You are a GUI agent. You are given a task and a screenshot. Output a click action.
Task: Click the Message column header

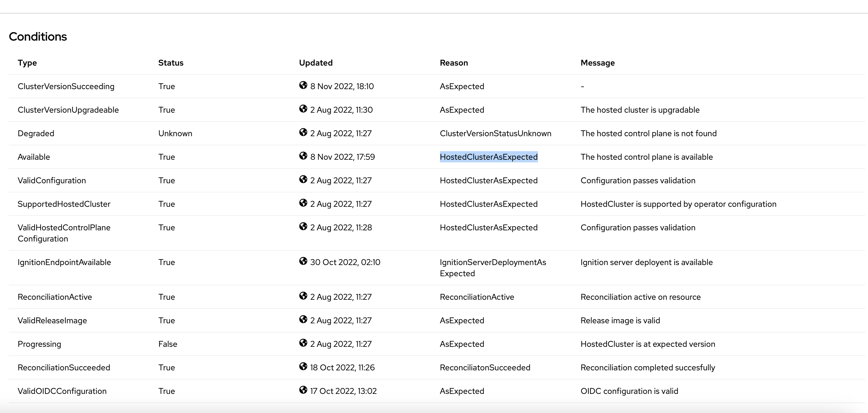597,63
